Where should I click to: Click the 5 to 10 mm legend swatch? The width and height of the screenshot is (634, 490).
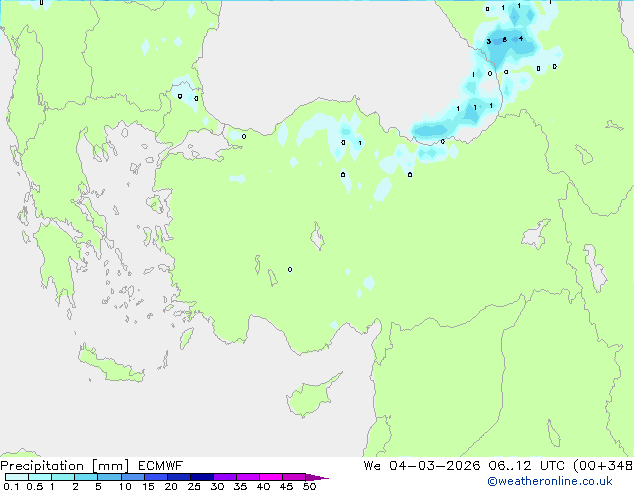point(109,477)
